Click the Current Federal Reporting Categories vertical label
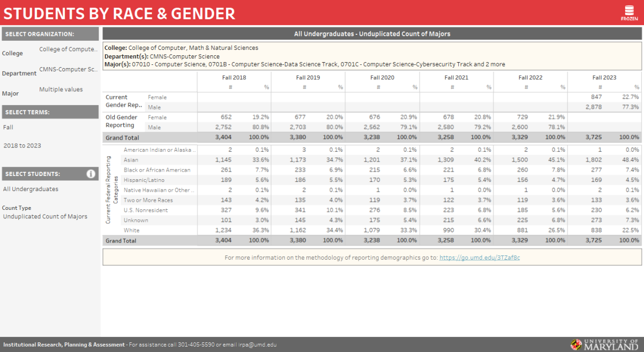The image size is (644, 352). (112, 190)
